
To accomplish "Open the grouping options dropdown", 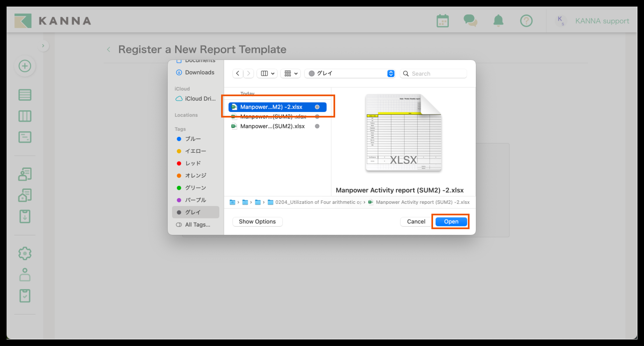I will tap(290, 73).
